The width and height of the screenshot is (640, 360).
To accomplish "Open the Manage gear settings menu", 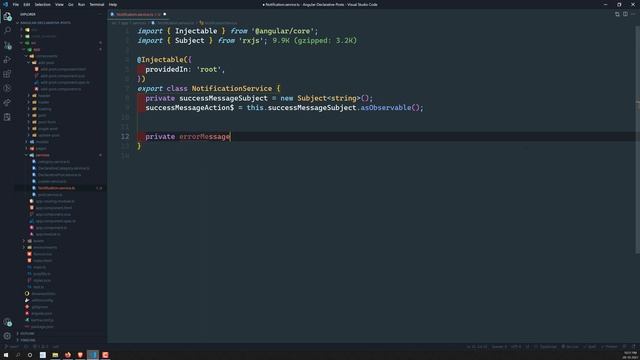I will 7,336.
